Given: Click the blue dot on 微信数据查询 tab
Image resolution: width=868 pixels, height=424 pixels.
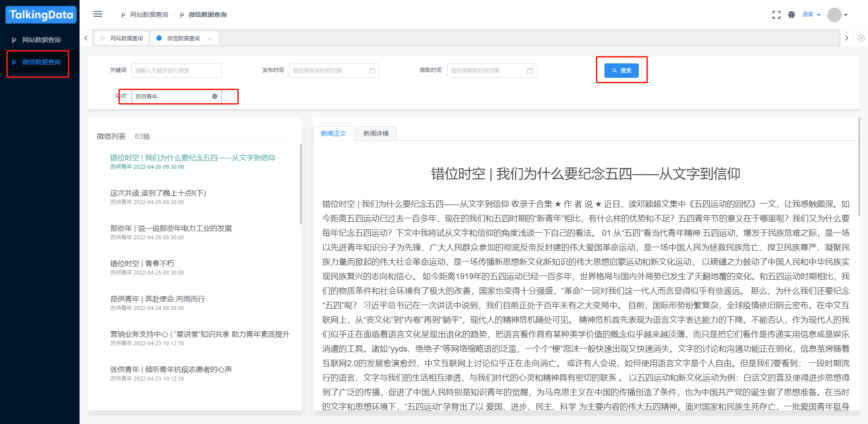Looking at the screenshot, I should click(x=159, y=38).
